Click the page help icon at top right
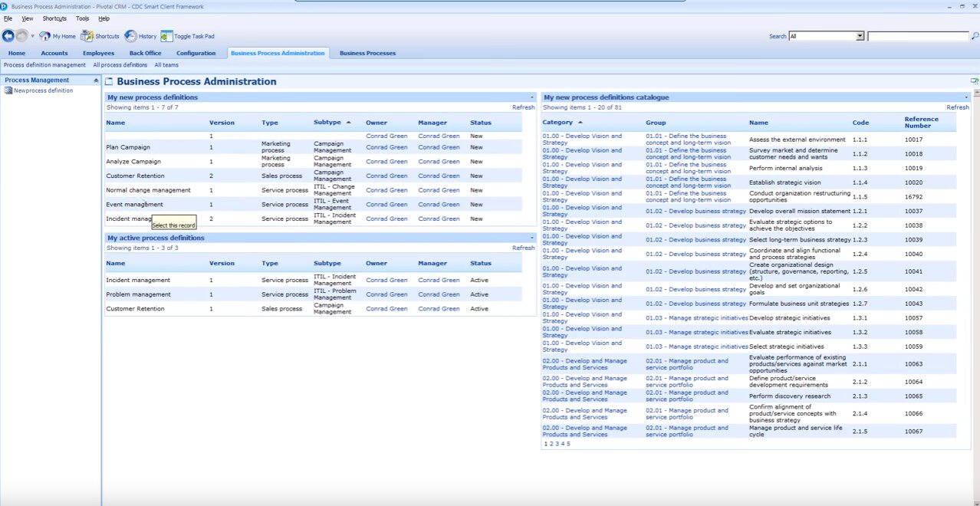980x506 pixels. pos(974,80)
